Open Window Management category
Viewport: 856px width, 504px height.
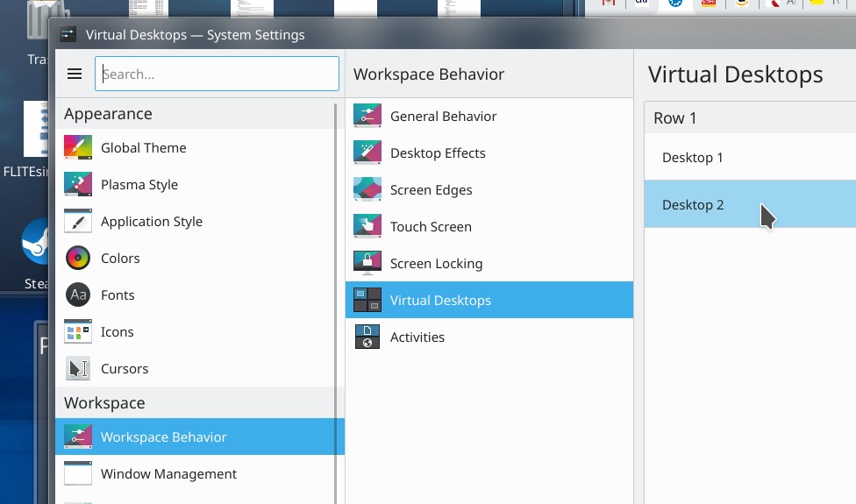(x=168, y=474)
